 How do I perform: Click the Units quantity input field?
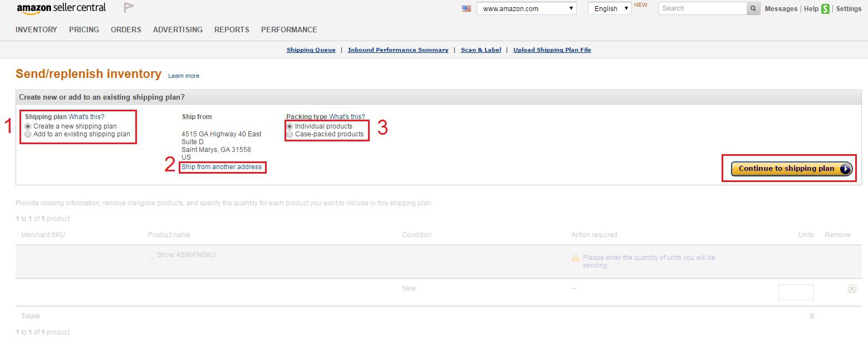click(796, 292)
